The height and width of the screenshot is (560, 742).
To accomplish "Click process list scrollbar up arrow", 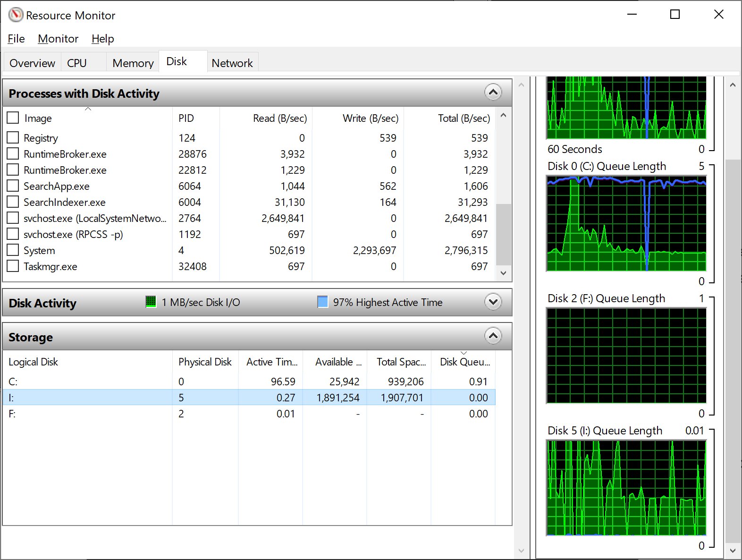I will (x=503, y=115).
